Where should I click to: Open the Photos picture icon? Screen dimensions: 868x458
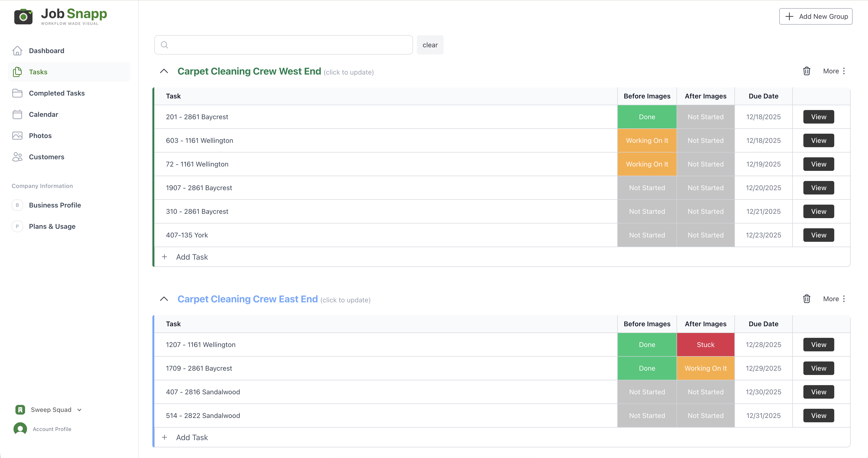point(17,136)
